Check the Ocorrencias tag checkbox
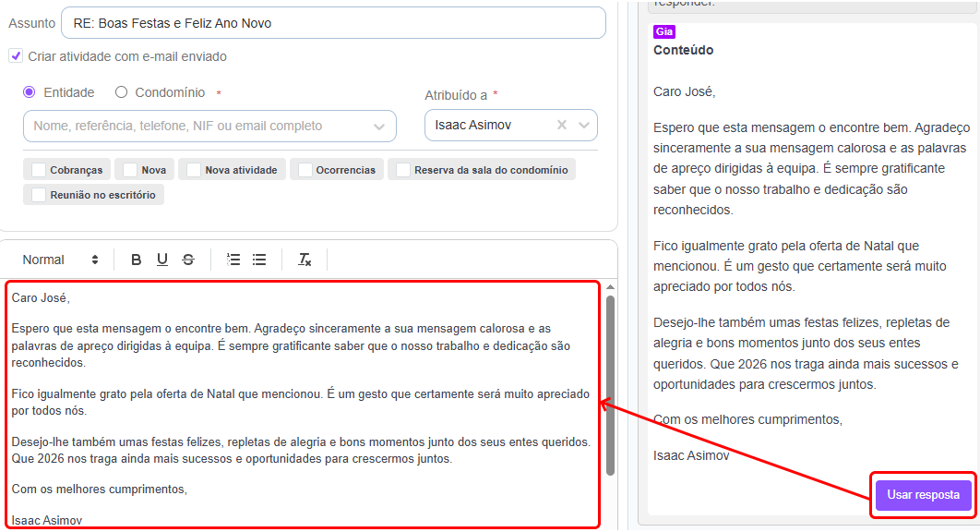Image resolution: width=980 pixels, height=532 pixels. point(305,170)
